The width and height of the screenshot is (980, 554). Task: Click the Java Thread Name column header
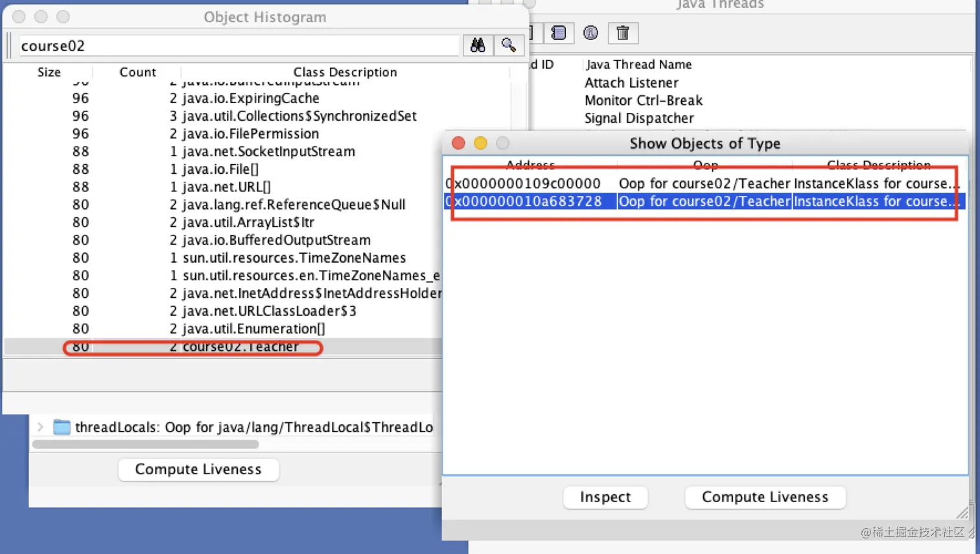coord(638,64)
